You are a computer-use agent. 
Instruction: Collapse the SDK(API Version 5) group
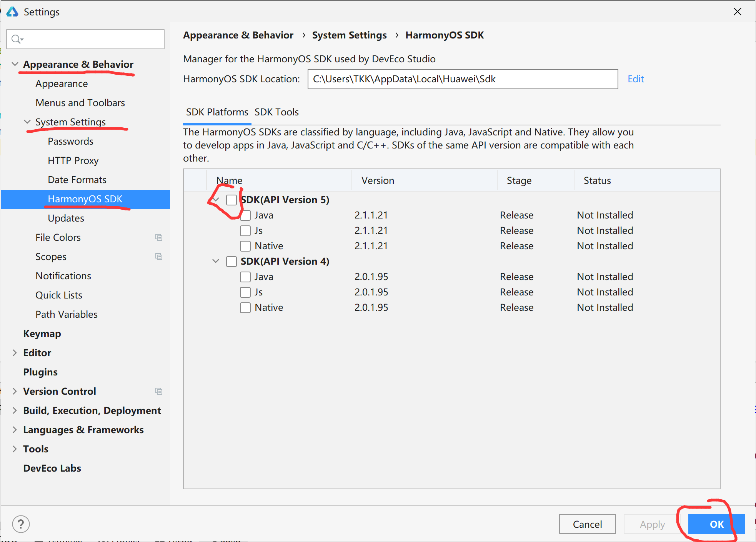[216, 200]
